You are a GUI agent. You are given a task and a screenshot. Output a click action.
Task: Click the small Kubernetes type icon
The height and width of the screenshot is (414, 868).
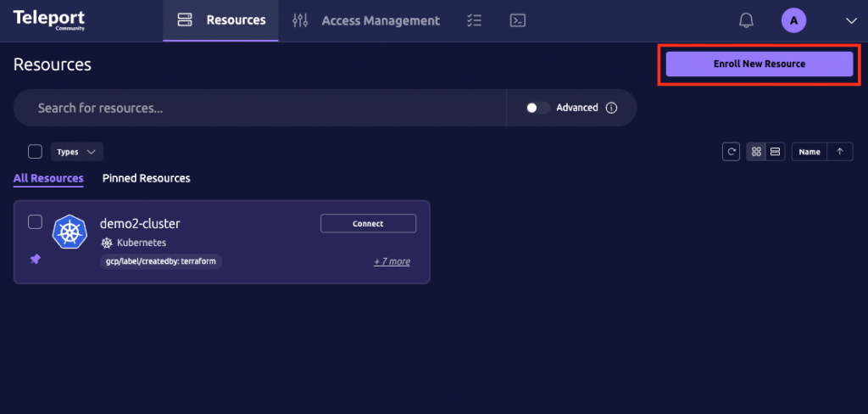[x=107, y=243]
